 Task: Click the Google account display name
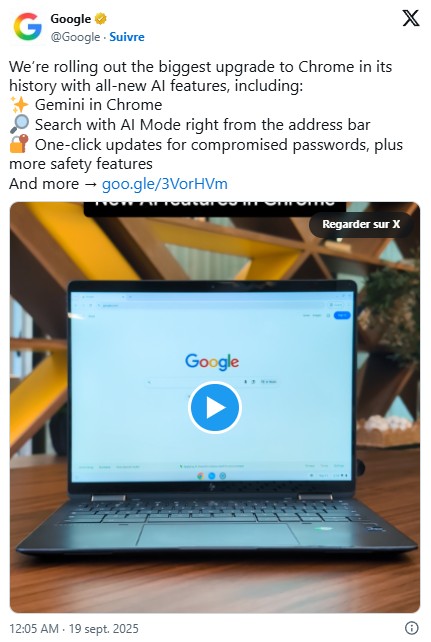pos(71,19)
